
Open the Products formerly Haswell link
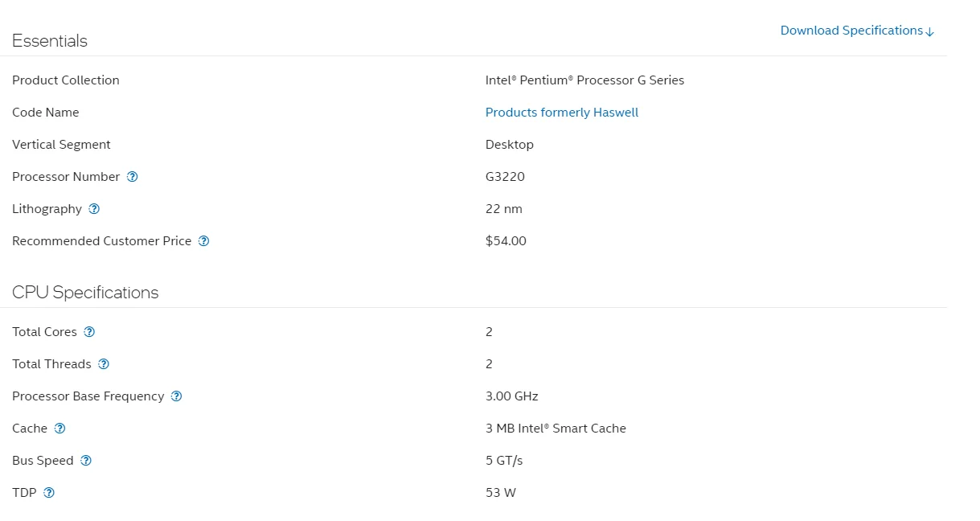coord(561,113)
